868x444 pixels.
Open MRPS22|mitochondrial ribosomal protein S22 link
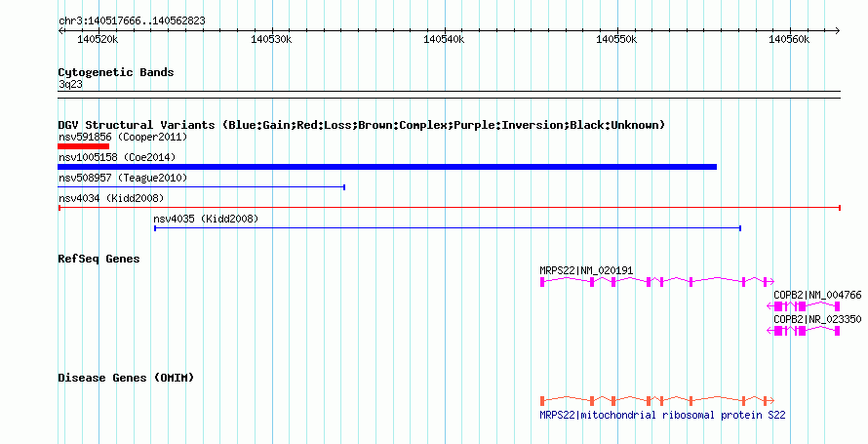(x=662, y=415)
